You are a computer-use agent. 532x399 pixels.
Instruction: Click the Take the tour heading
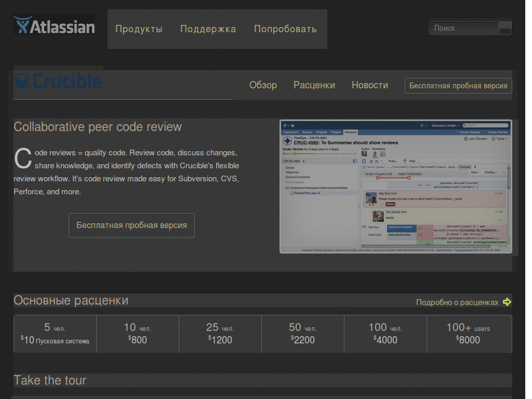[50, 380]
